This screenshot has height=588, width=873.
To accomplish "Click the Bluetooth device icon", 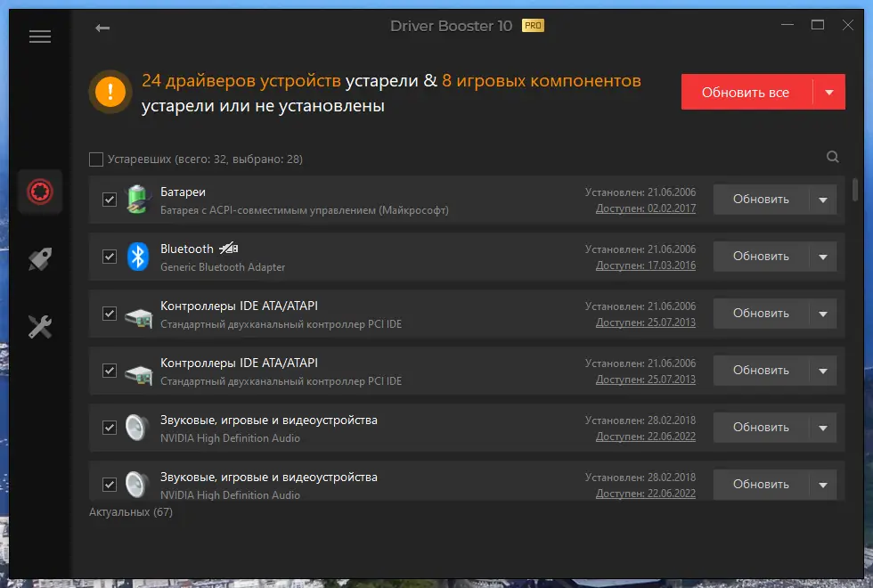I will [137, 257].
